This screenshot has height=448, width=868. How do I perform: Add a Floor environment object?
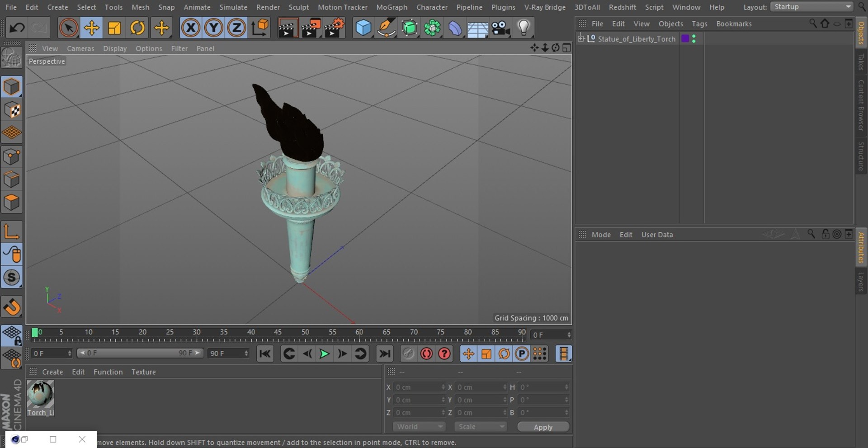477,28
